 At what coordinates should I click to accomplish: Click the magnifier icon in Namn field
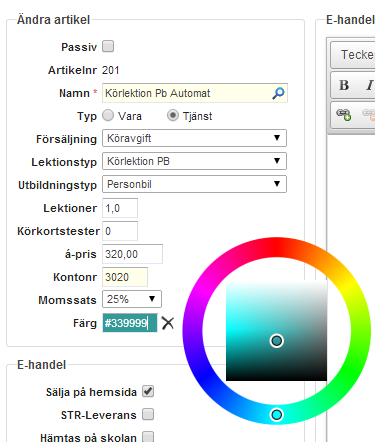(x=278, y=93)
